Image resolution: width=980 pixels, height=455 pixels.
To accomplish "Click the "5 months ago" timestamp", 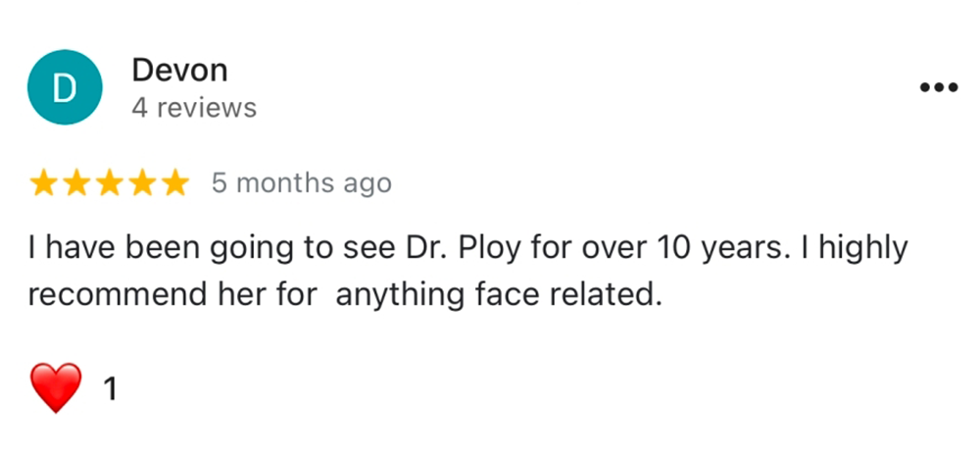I will point(301,183).
